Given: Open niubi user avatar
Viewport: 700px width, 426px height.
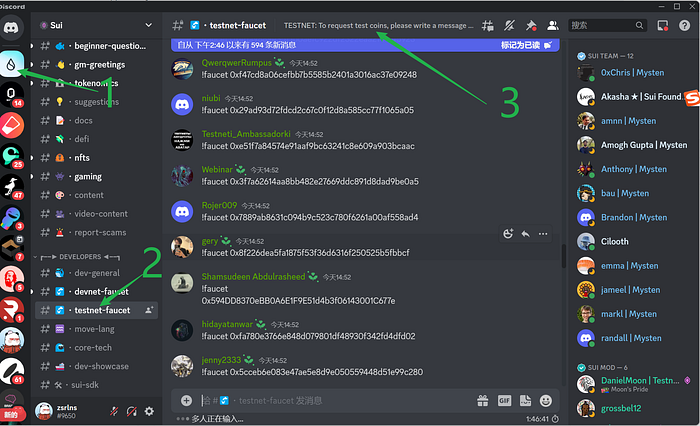Looking at the screenshot, I should [182, 104].
